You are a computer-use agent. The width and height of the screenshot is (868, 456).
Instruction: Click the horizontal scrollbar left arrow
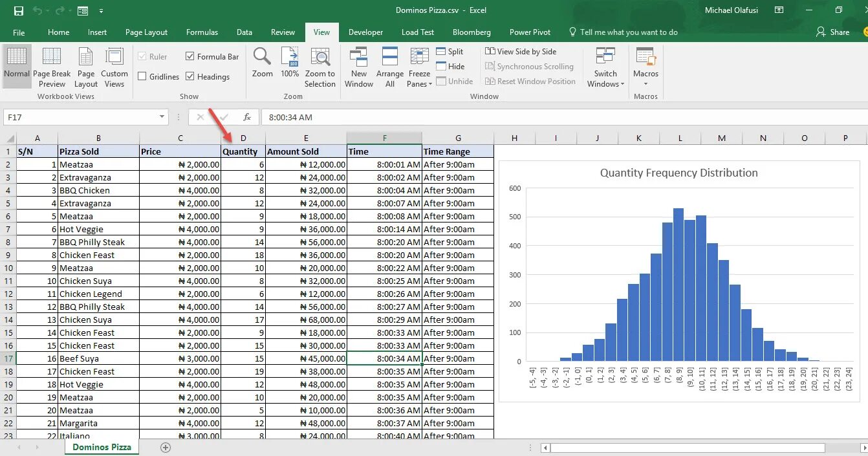[x=546, y=448]
